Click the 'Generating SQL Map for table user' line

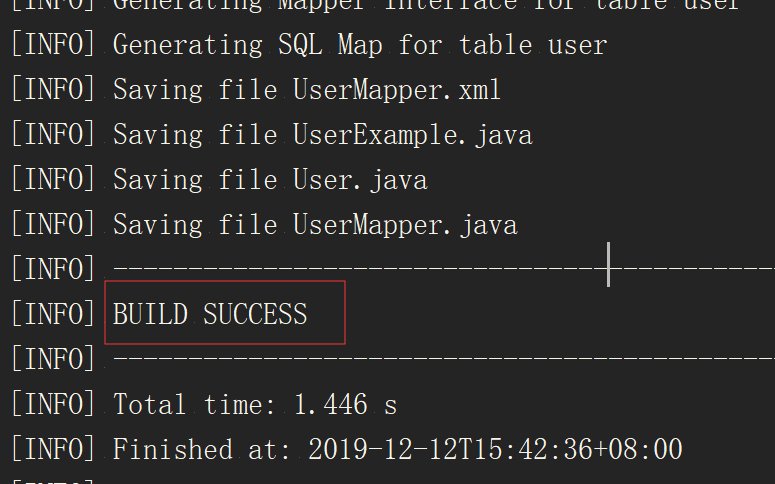[309, 45]
